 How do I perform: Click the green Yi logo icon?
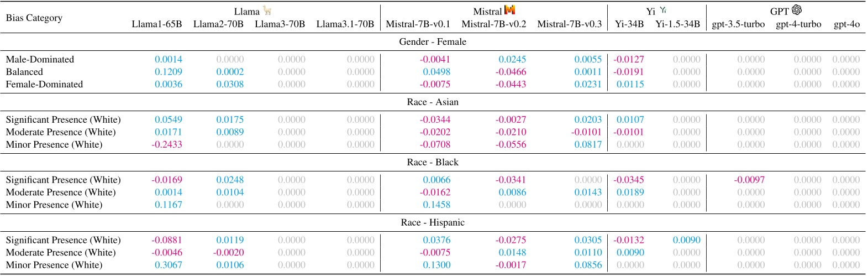pyautogui.click(x=663, y=10)
